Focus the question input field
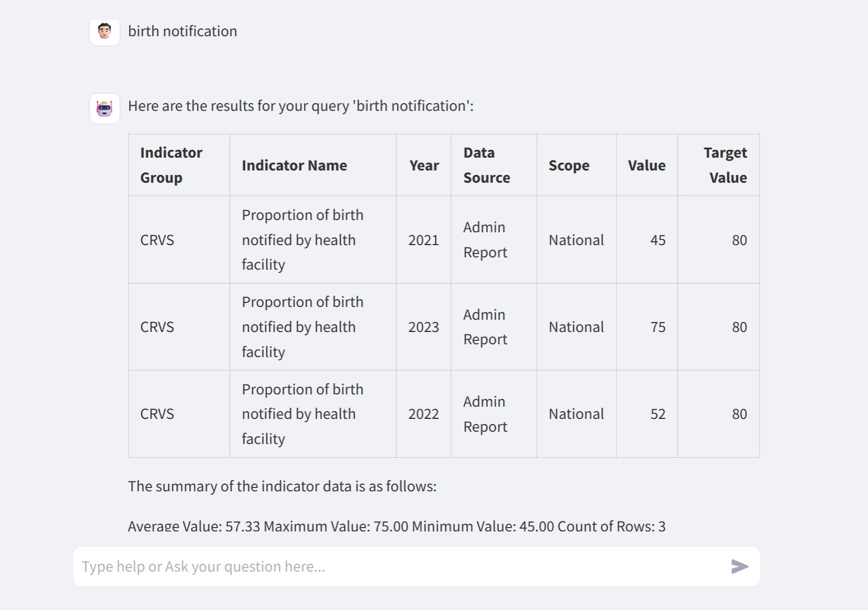 401,567
